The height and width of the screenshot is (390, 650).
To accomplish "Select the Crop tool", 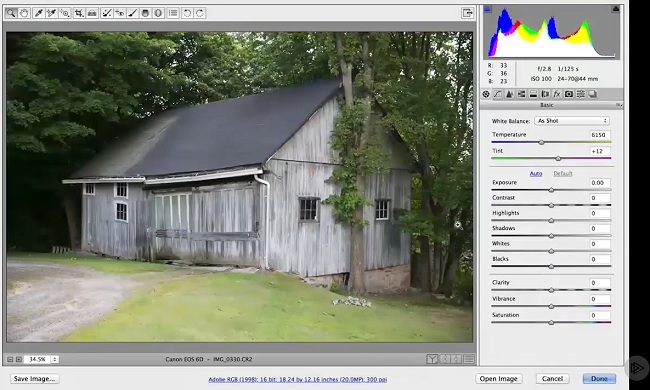I will coord(79,13).
